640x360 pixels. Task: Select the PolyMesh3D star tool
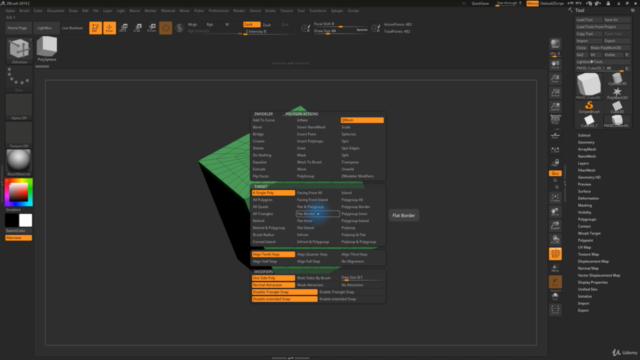pyautogui.click(x=617, y=93)
